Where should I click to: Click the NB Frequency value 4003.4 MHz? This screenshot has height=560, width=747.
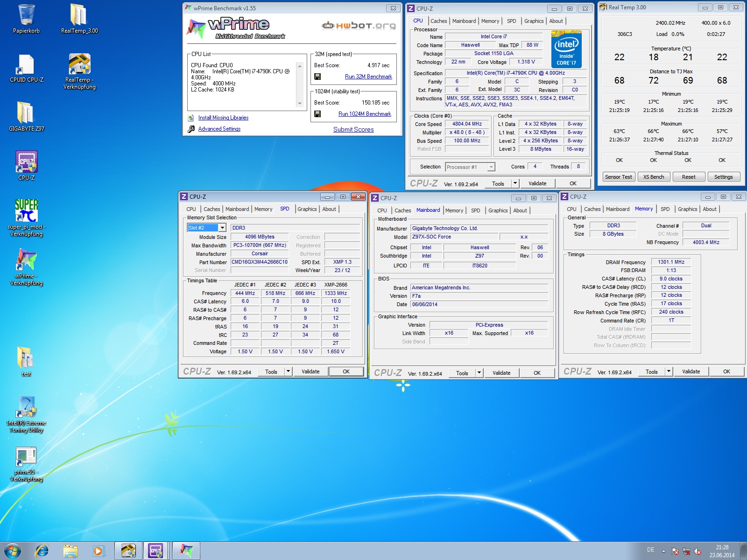point(706,242)
